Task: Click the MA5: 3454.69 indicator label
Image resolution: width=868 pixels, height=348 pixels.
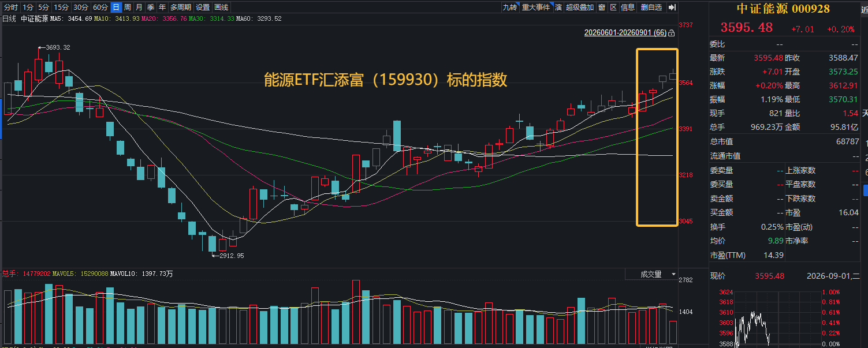Action: (x=70, y=18)
